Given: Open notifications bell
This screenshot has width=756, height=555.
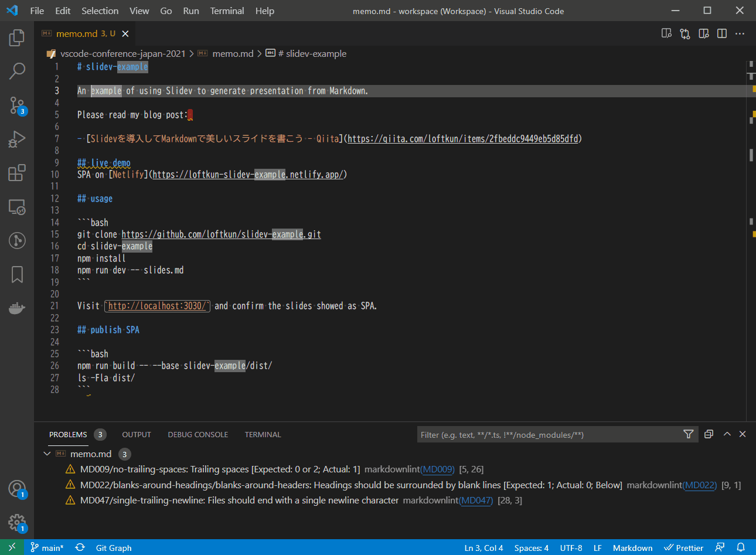Looking at the screenshot, I should (x=741, y=547).
